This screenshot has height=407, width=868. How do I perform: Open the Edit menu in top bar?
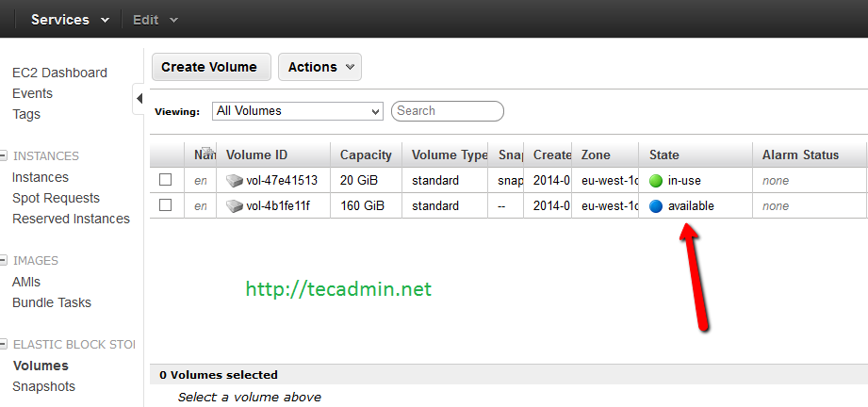156,20
